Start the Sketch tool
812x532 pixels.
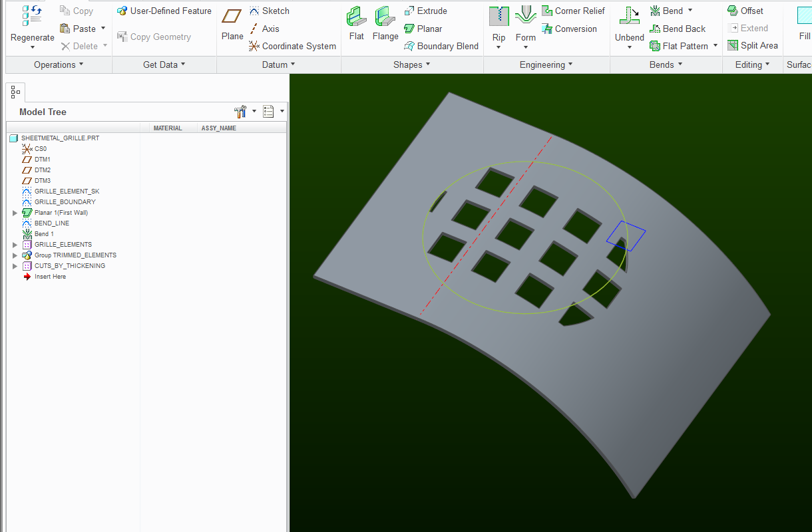click(x=270, y=11)
